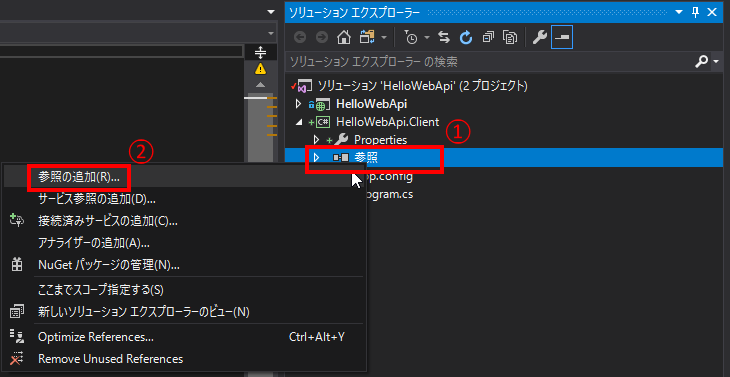Click the NuGet package icon in context menu

pos(17,265)
